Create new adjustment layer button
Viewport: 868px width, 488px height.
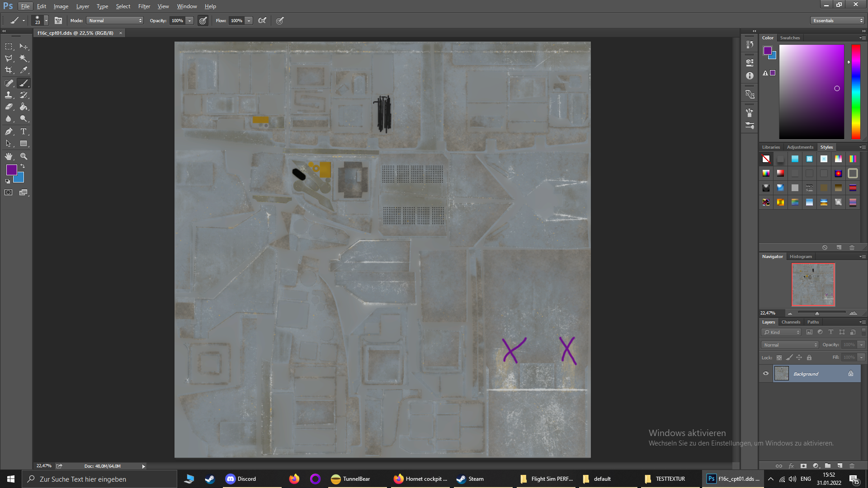coord(816,465)
